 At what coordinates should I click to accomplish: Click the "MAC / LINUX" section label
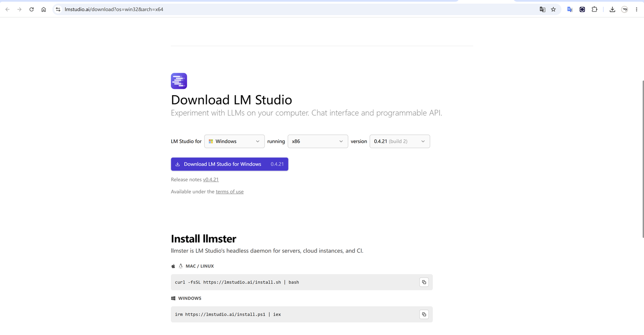tap(199, 266)
